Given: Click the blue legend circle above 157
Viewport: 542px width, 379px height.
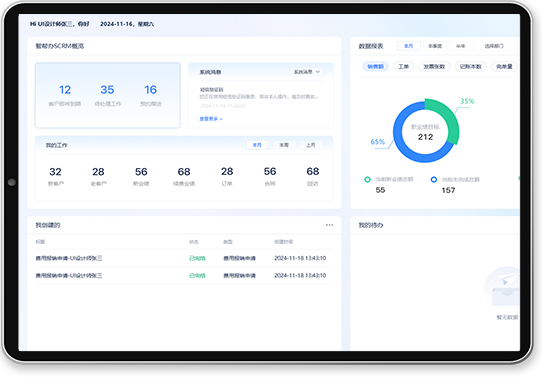Looking at the screenshot, I should (x=434, y=179).
